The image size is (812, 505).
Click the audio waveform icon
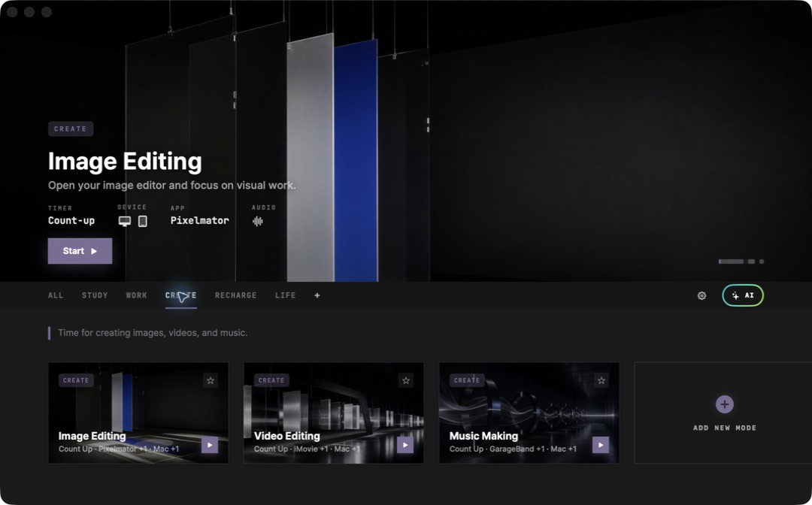coord(257,221)
